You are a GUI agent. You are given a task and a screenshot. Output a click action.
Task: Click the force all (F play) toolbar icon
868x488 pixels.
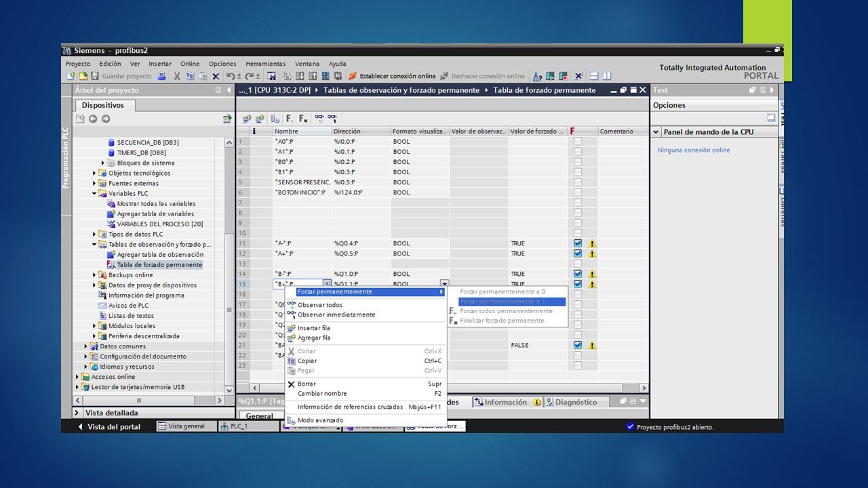point(290,118)
